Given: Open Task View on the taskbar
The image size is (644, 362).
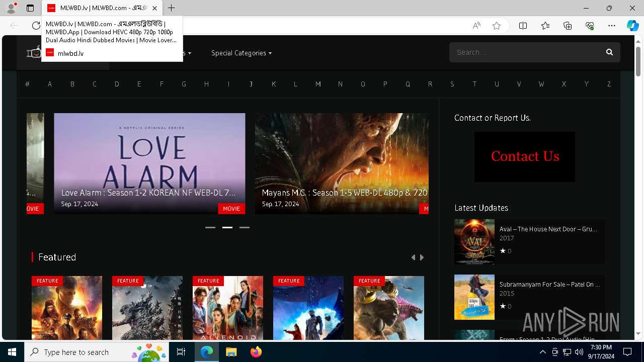Looking at the screenshot, I should 181,352.
